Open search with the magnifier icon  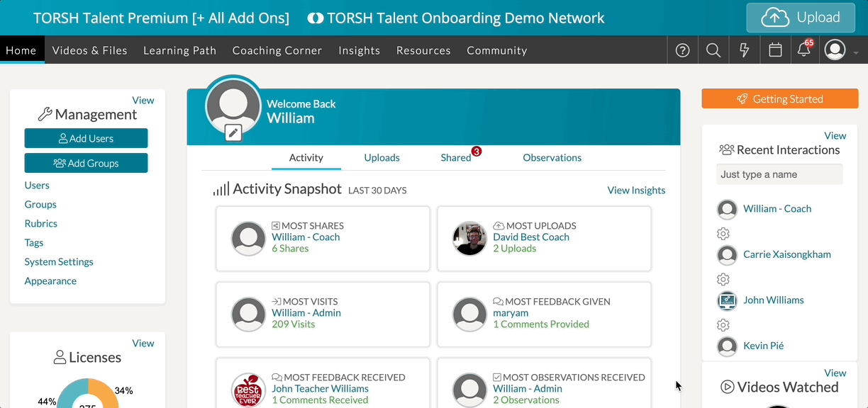713,50
